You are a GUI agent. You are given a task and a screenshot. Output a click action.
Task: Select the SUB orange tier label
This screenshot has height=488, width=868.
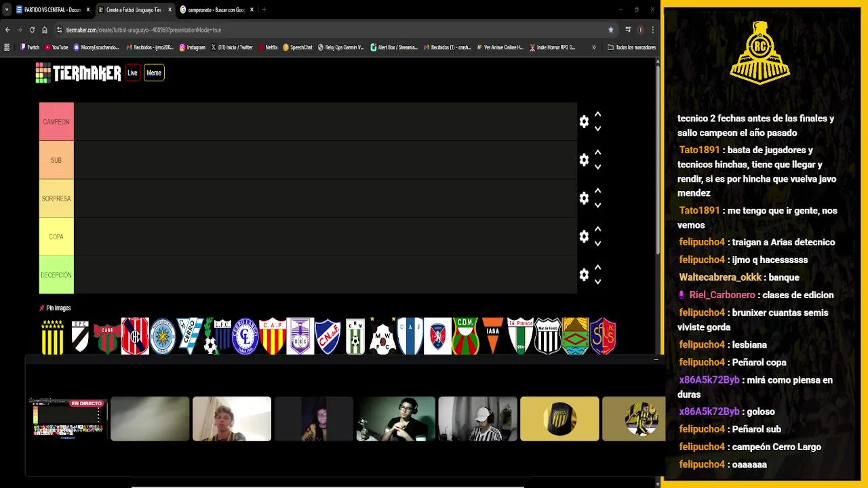[x=56, y=160]
